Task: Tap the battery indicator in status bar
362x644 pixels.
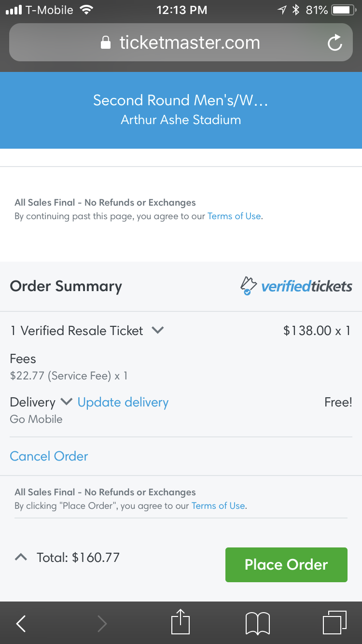Action: (344, 10)
